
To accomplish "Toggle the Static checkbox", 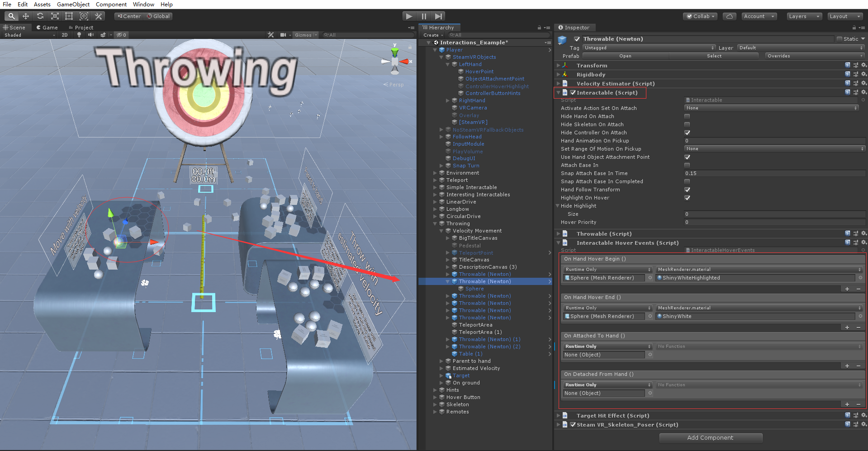I will pyautogui.click(x=840, y=39).
